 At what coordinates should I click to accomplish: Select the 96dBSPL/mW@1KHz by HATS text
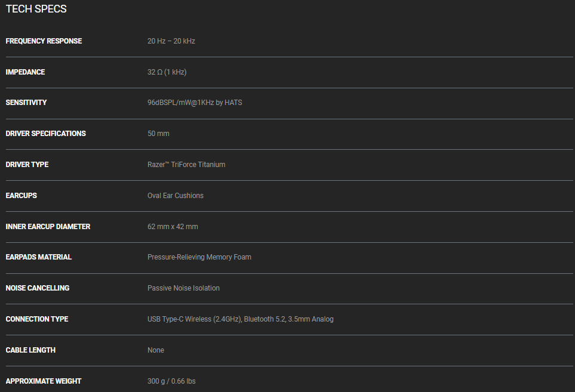[x=195, y=103]
